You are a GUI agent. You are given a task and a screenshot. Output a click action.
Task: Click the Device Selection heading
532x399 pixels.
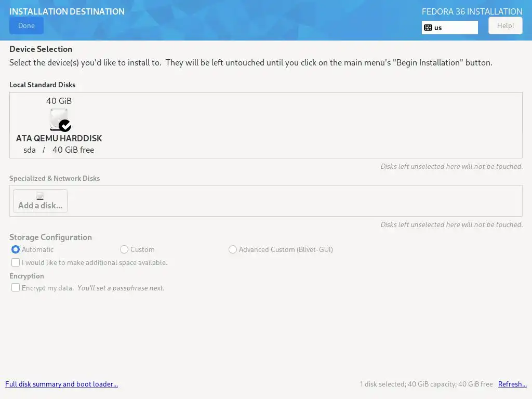(x=41, y=49)
